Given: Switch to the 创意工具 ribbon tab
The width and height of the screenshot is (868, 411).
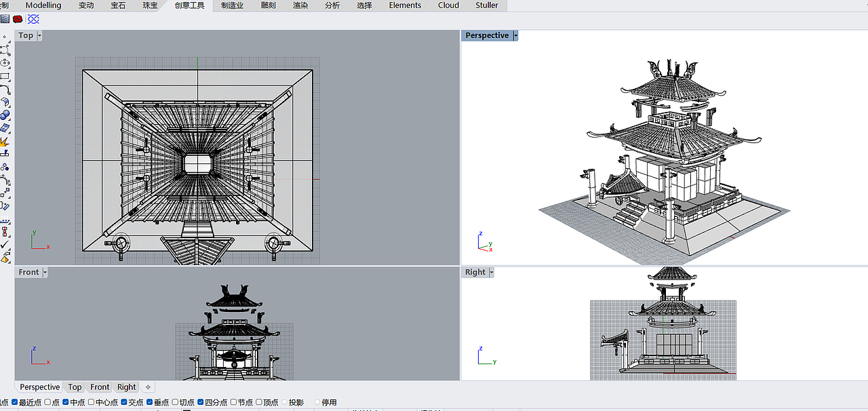Looking at the screenshot, I should coord(189,5).
